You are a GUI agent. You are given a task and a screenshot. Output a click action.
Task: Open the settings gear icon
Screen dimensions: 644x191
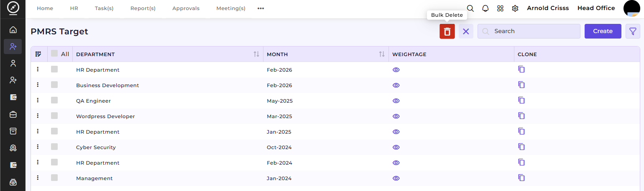515,8
